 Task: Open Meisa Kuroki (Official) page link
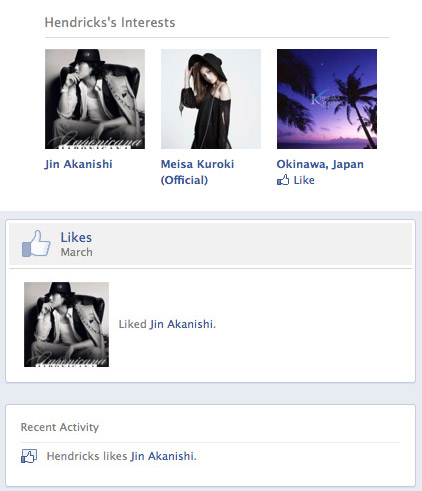(197, 172)
